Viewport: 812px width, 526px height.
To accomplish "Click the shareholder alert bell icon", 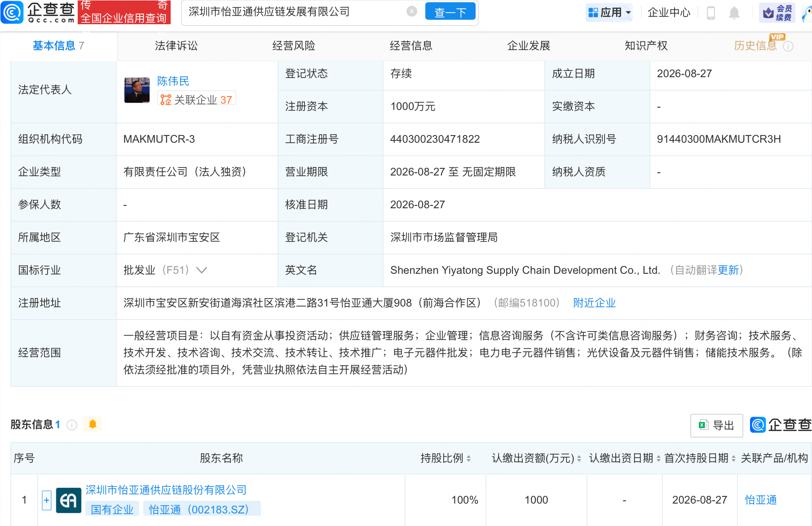I will (93, 424).
